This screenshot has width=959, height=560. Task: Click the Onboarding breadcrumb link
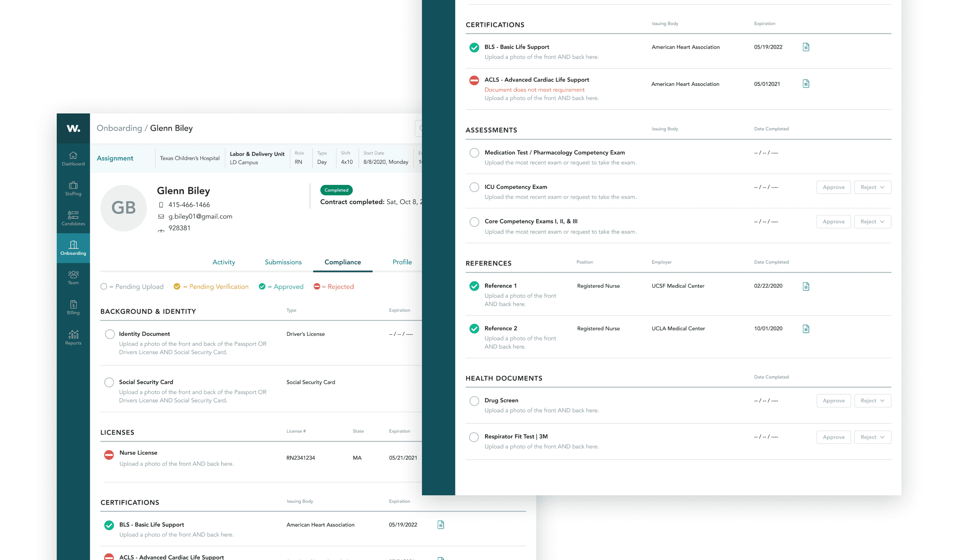(x=119, y=128)
